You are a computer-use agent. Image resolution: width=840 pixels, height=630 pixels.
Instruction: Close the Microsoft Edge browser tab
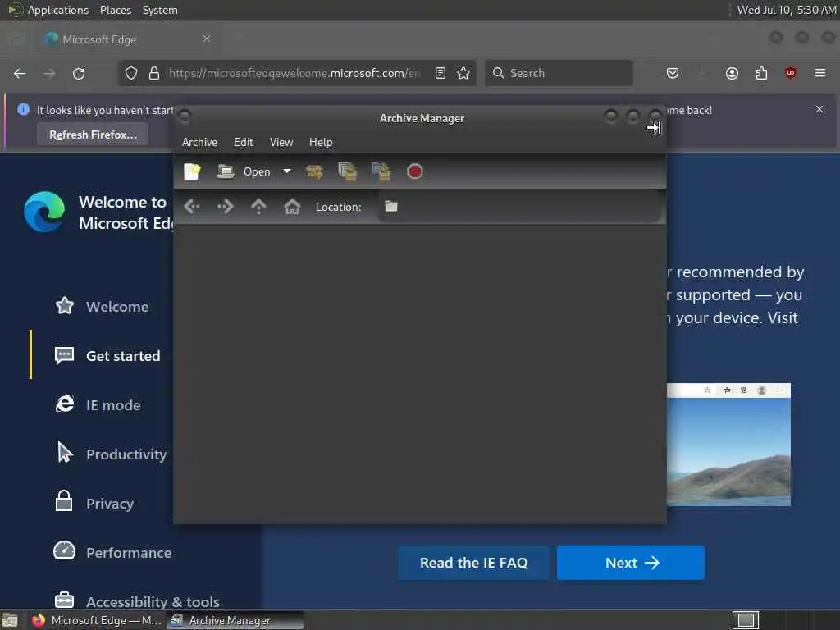point(207,39)
